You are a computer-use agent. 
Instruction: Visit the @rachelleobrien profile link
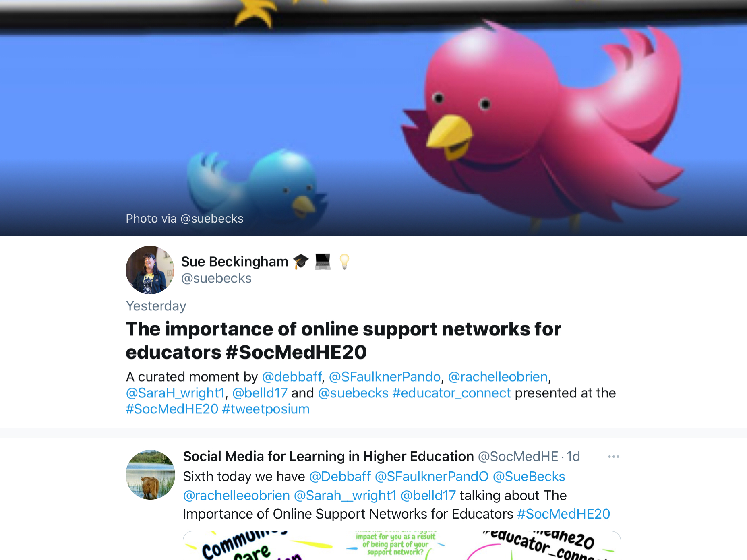(498, 377)
